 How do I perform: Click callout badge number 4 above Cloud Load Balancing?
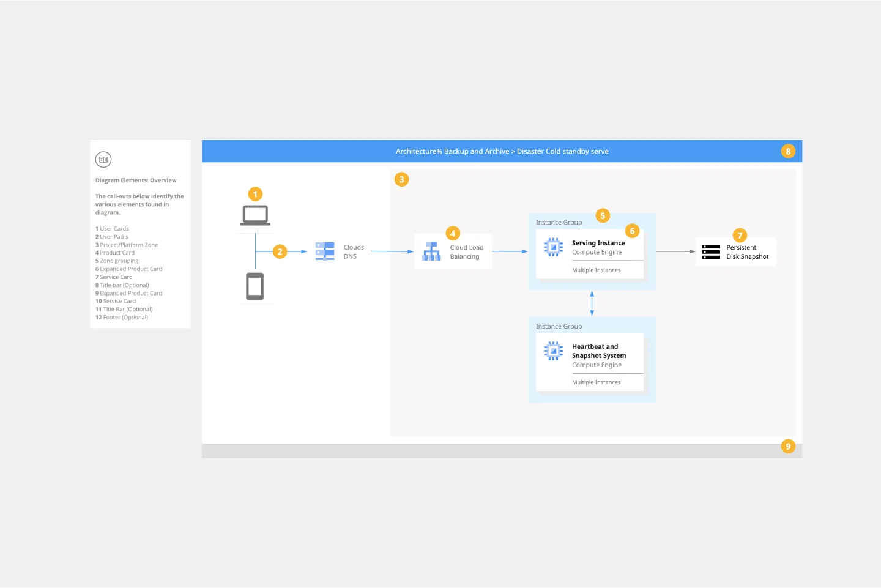pos(453,233)
